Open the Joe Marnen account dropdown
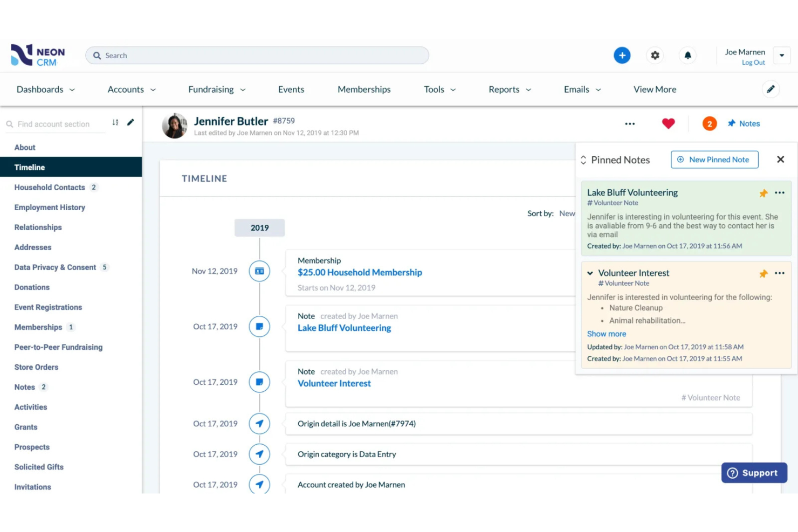 782,55
